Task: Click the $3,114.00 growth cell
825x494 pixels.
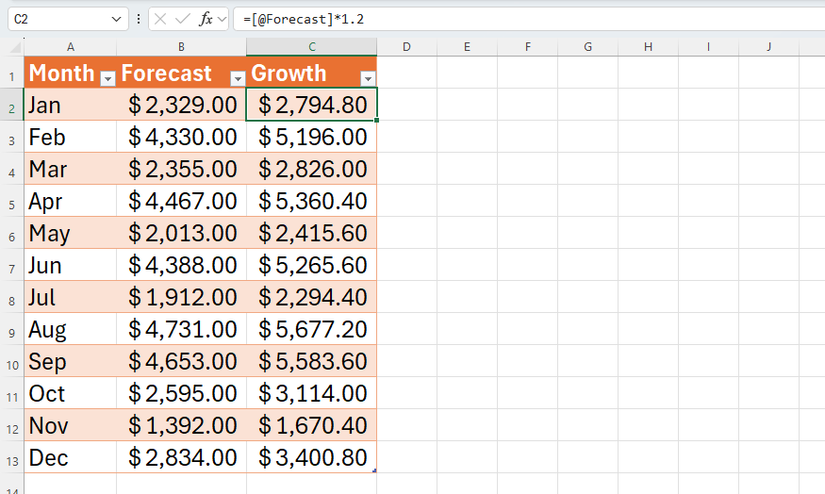Action: tap(311, 394)
